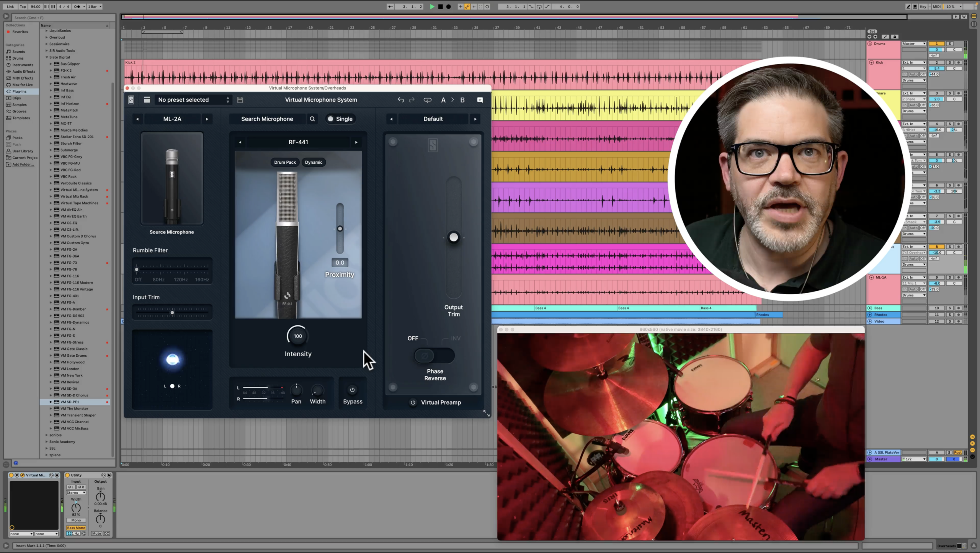Click the Dynamic tag

coord(314,162)
